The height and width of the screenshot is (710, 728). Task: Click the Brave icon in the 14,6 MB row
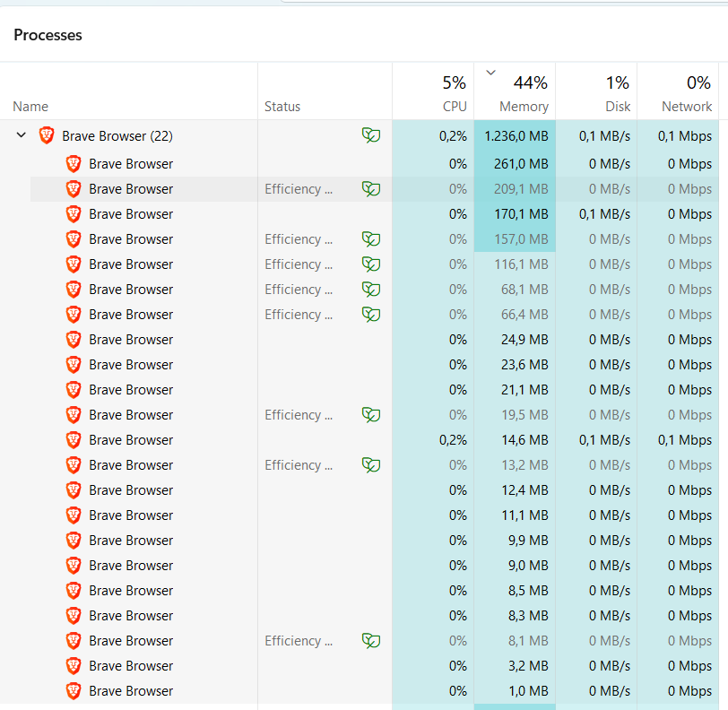[x=74, y=440]
